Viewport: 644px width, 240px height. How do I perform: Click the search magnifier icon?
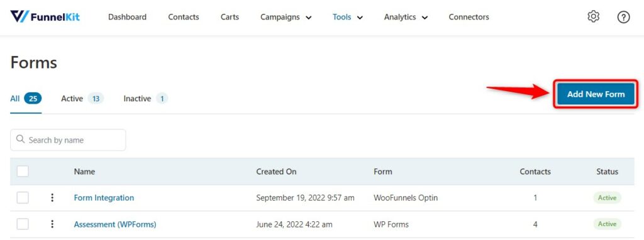click(21, 139)
